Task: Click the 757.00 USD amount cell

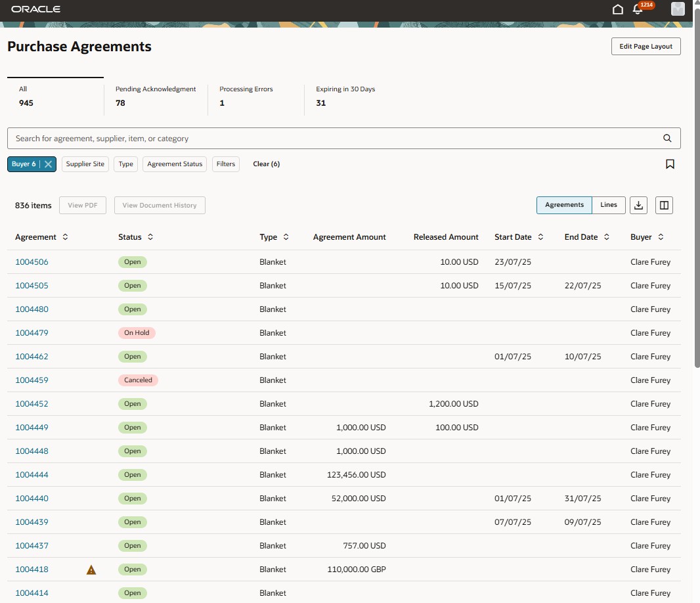Action: click(x=364, y=547)
